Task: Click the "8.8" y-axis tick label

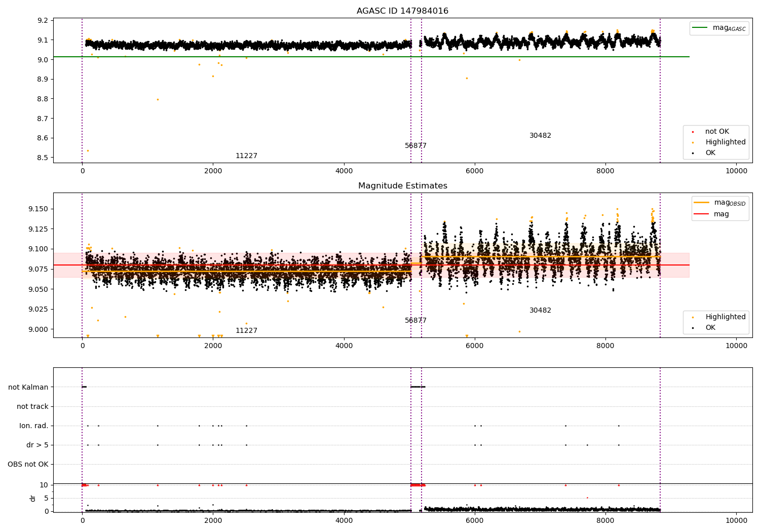Action: coord(42,99)
